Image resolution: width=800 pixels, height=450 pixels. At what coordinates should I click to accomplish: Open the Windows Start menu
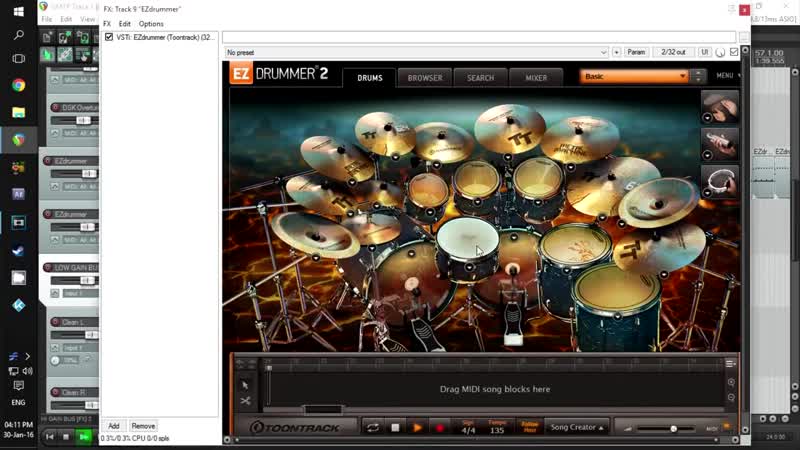pyautogui.click(x=18, y=11)
